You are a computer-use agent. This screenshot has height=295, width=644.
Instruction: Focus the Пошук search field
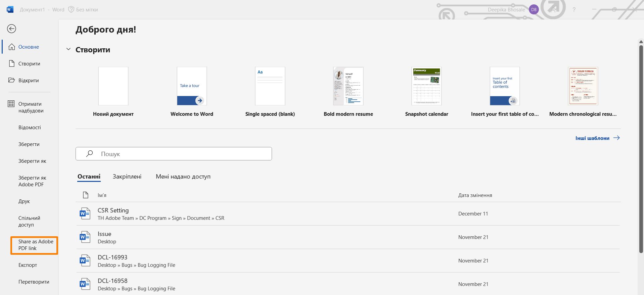174,154
